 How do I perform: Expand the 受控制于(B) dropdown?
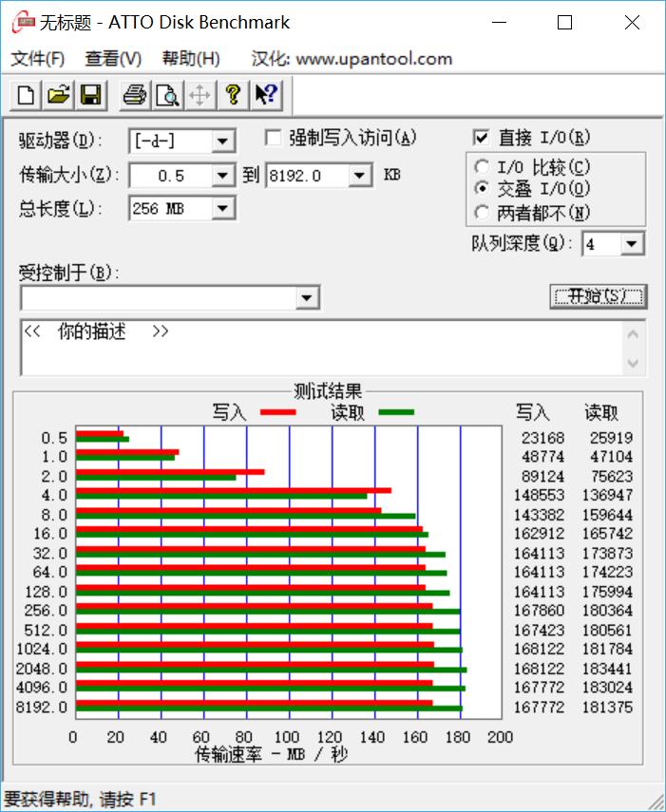click(x=307, y=298)
